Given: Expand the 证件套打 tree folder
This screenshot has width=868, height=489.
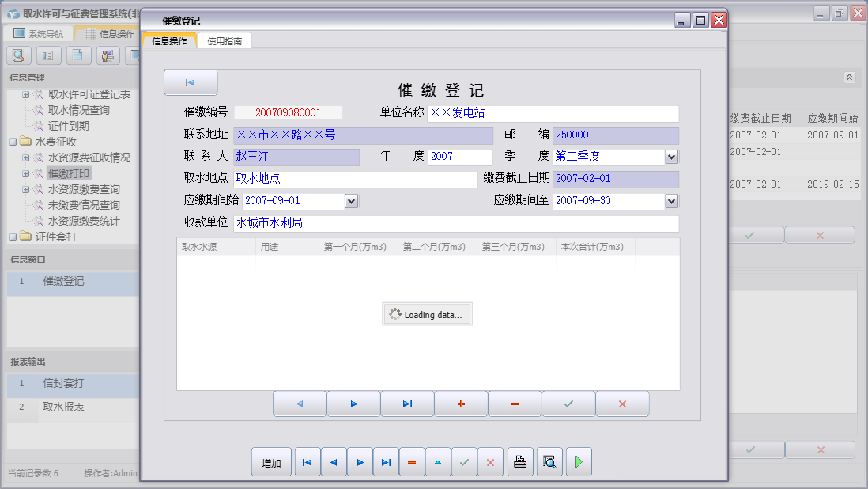Looking at the screenshot, I should 13,237.
